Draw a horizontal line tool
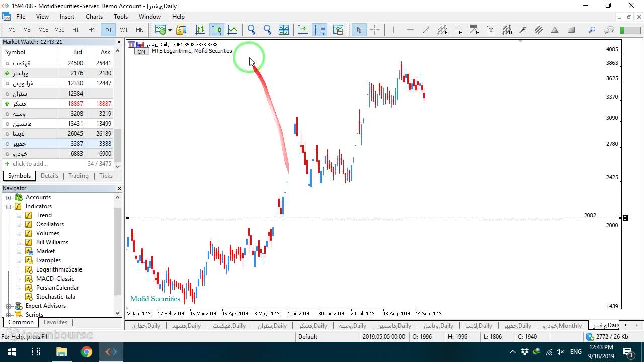The image size is (644, 362). 410,30
